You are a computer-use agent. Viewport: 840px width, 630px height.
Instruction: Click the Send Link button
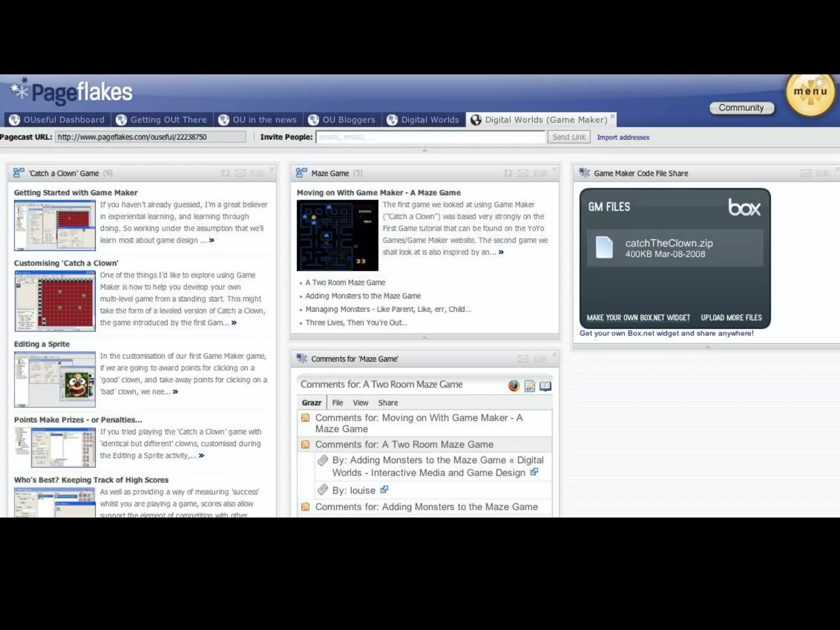click(568, 137)
